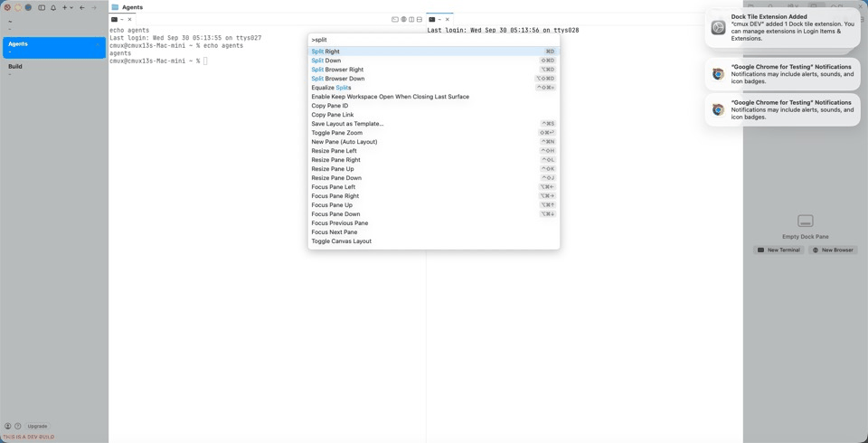868x443 pixels.
Task: Close the first terminal tab
Action: pyautogui.click(x=129, y=19)
